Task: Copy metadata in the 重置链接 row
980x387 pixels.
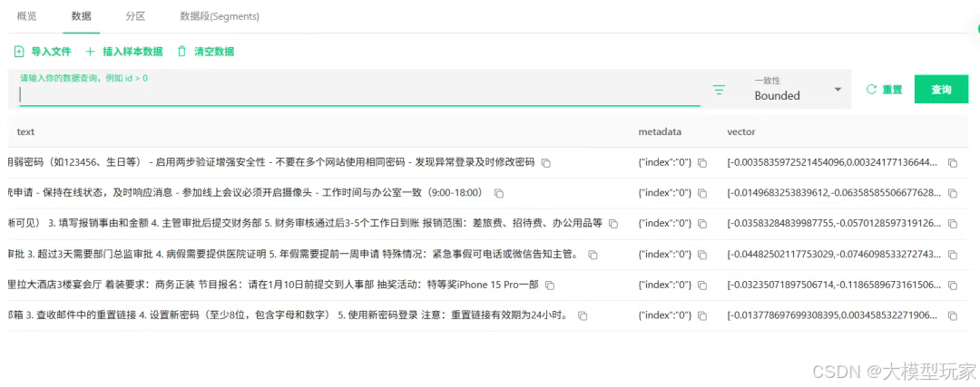Action: 701,315
